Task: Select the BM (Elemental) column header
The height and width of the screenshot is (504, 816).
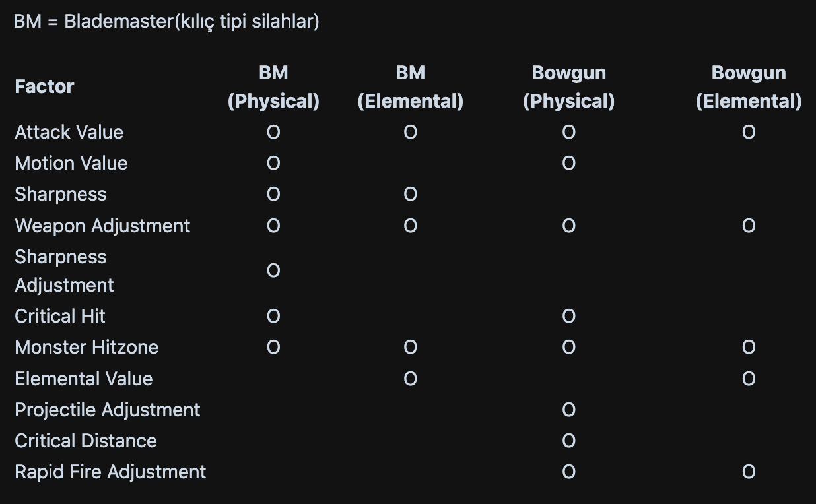Action: coord(410,86)
